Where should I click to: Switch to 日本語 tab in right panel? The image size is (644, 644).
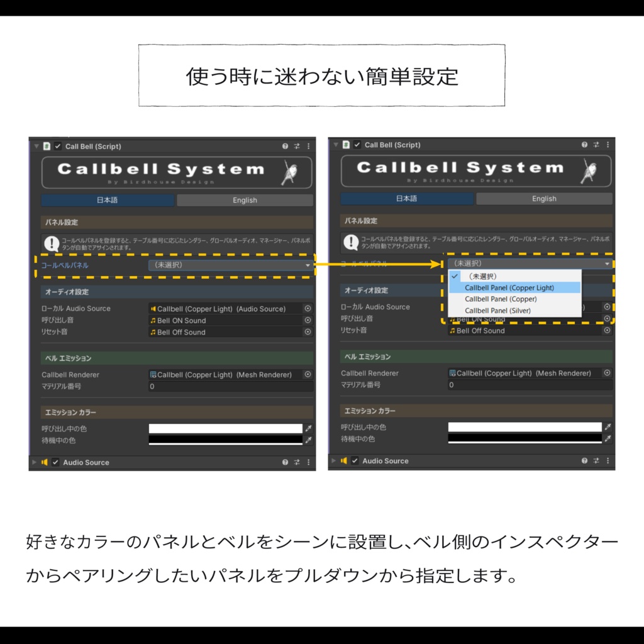point(407,198)
